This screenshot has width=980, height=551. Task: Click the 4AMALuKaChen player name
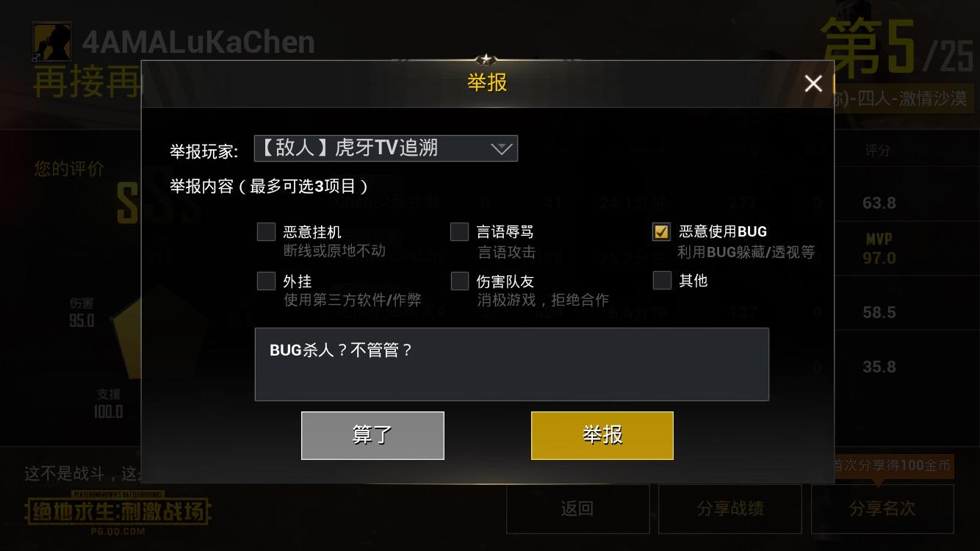click(198, 43)
